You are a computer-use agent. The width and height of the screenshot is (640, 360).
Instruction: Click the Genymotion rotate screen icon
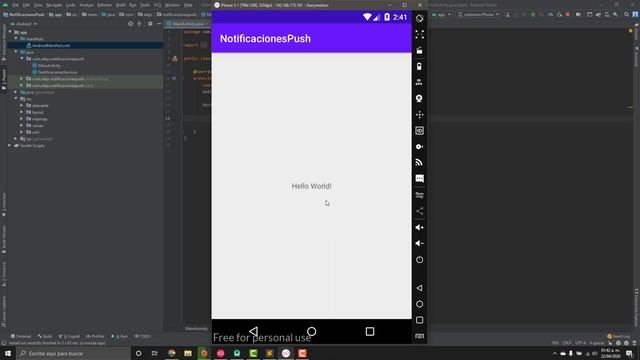tap(419, 18)
